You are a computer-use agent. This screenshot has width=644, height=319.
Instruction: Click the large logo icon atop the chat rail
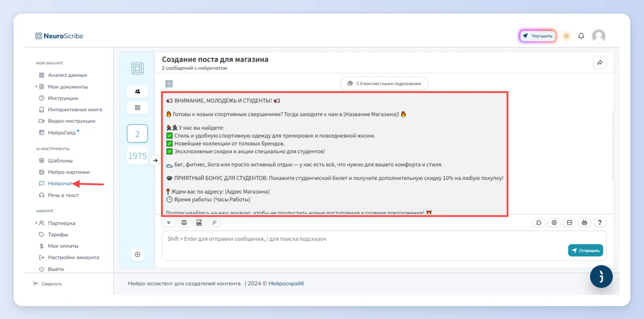[138, 68]
